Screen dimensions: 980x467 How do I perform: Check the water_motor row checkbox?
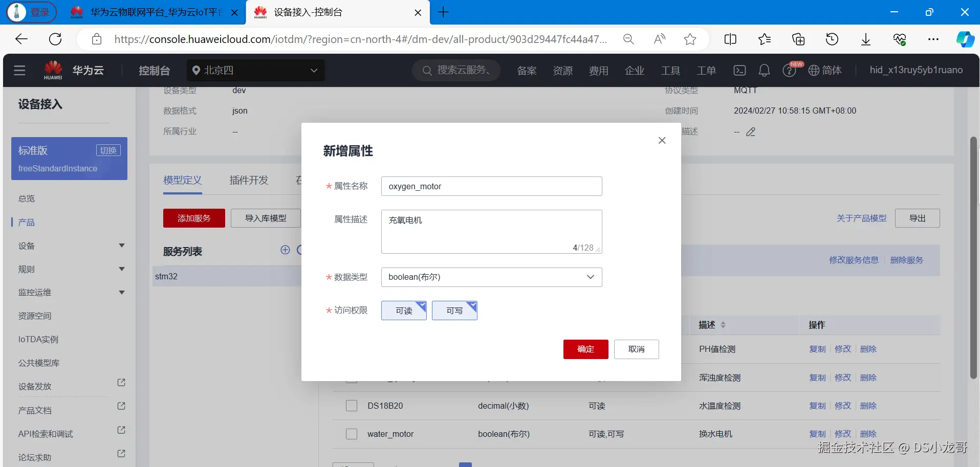[352, 434]
